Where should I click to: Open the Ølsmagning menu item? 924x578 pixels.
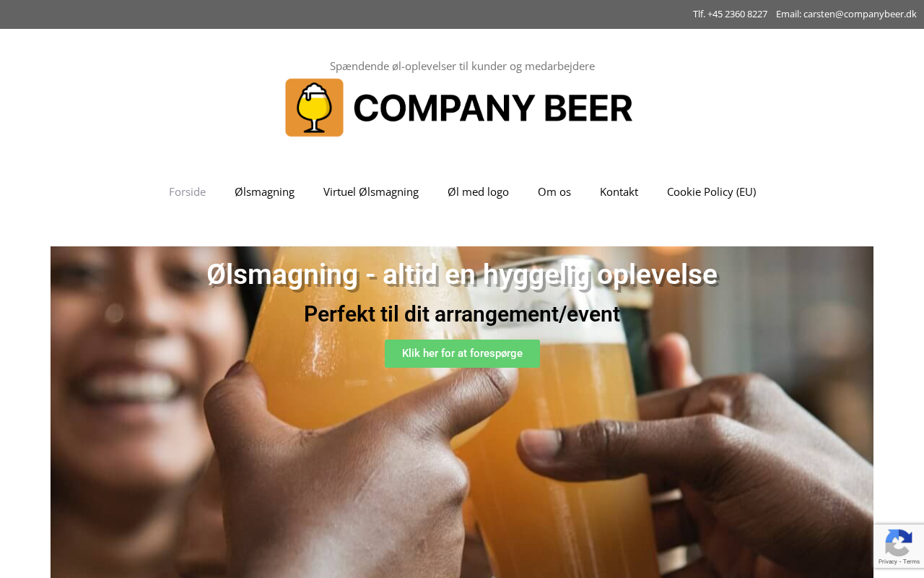coord(264,191)
